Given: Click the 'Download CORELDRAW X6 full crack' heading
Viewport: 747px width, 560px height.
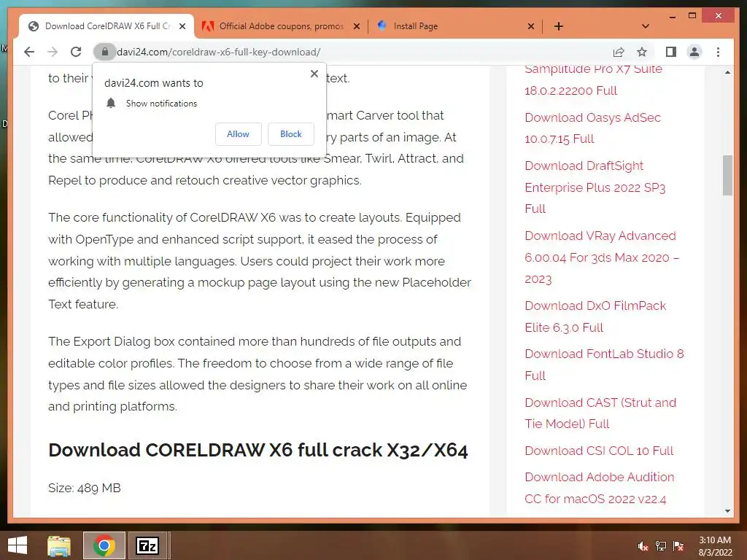Looking at the screenshot, I should [x=258, y=450].
